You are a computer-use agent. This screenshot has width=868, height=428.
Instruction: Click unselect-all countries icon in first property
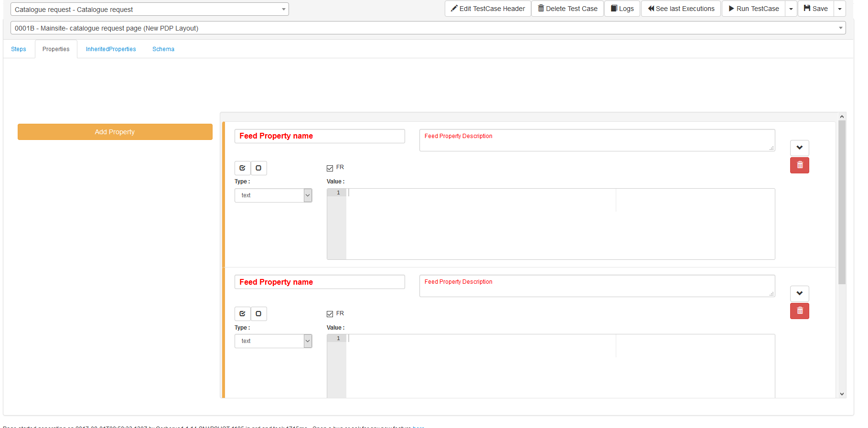click(258, 168)
